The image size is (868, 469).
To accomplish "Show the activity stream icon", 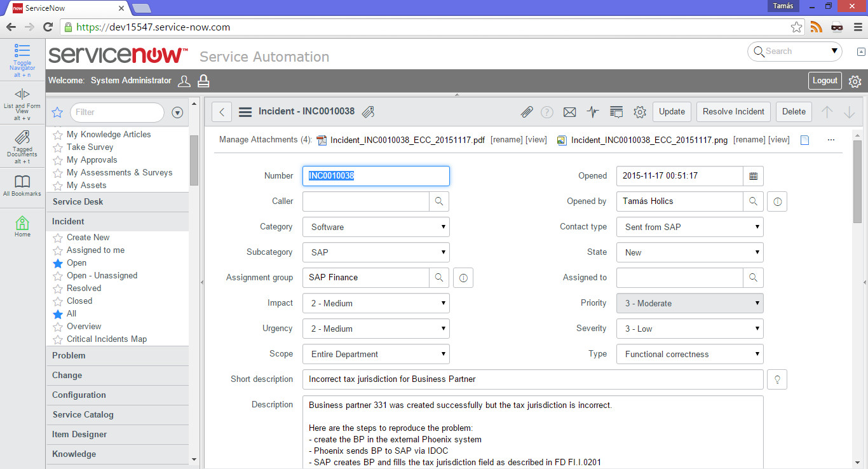I will [x=593, y=112].
